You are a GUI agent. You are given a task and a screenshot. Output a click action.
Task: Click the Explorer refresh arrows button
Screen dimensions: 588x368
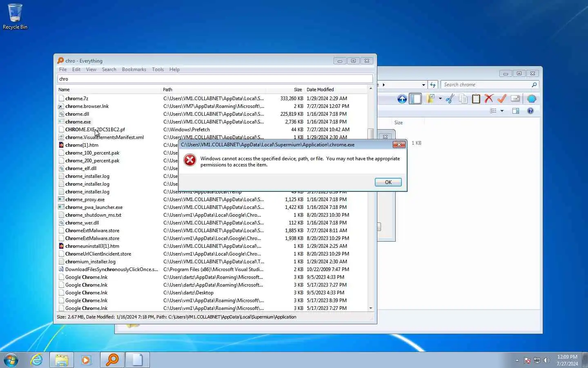[x=433, y=85]
